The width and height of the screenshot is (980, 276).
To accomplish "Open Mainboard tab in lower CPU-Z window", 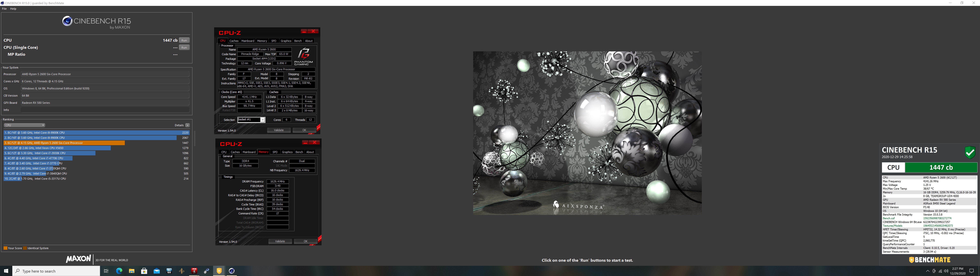I will [249, 152].
